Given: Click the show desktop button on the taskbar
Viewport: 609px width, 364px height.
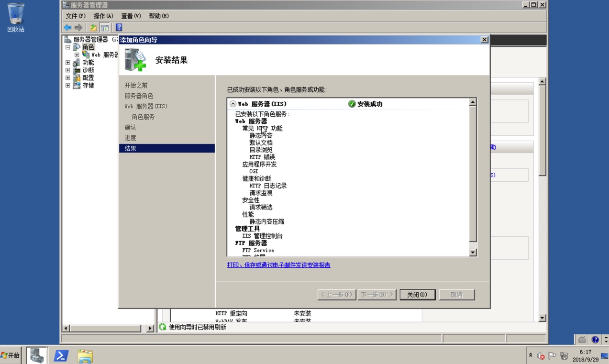Looking at the screenshot, I should point(605,355).
